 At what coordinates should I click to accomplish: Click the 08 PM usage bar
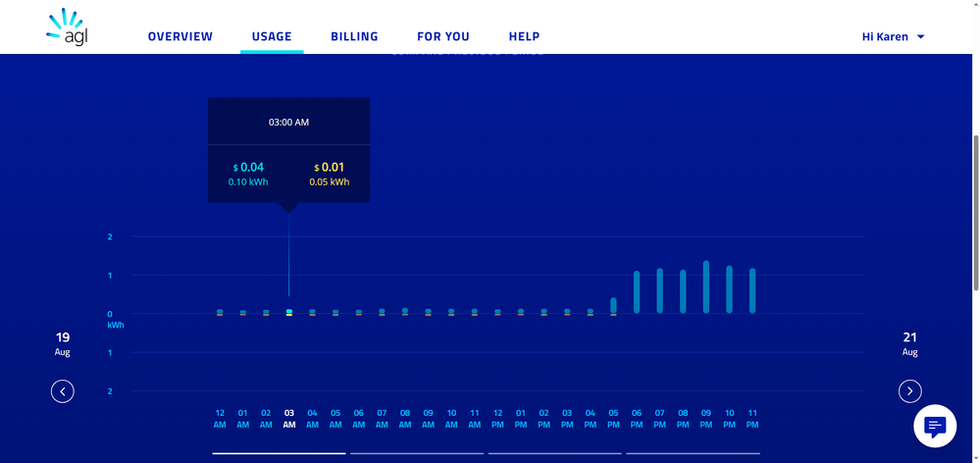(683, 291)
